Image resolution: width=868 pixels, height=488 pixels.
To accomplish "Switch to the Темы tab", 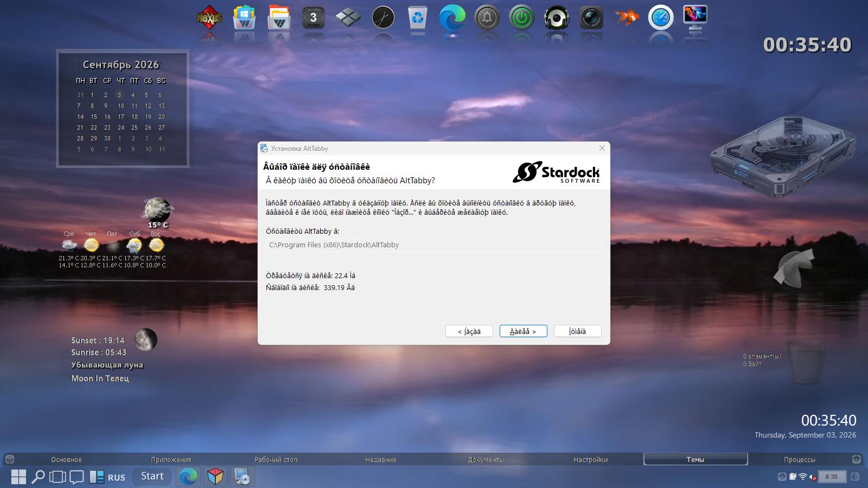I will pyautogui.click(x=695, y=459).
